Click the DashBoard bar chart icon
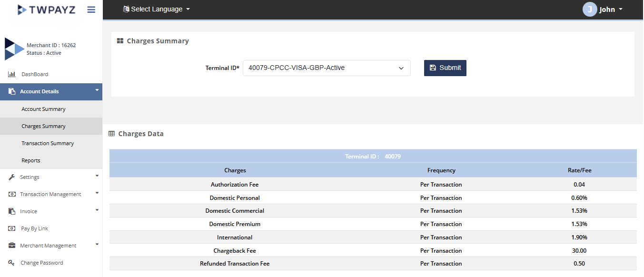 click(12, 74)
